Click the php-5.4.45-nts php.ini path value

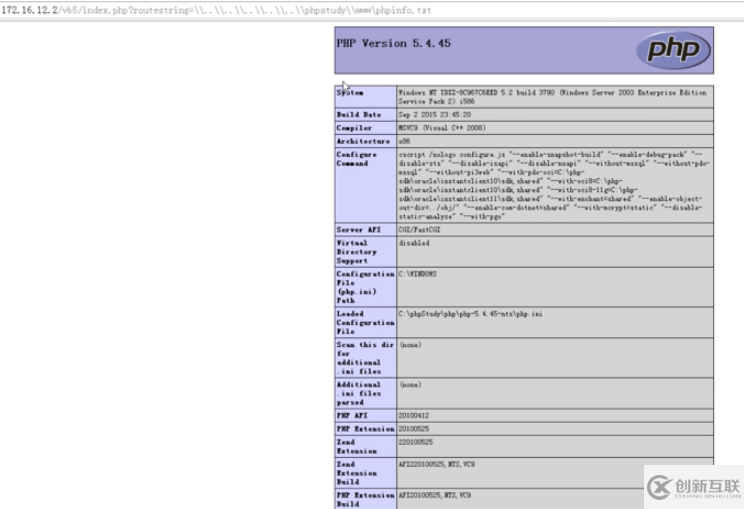470,314
